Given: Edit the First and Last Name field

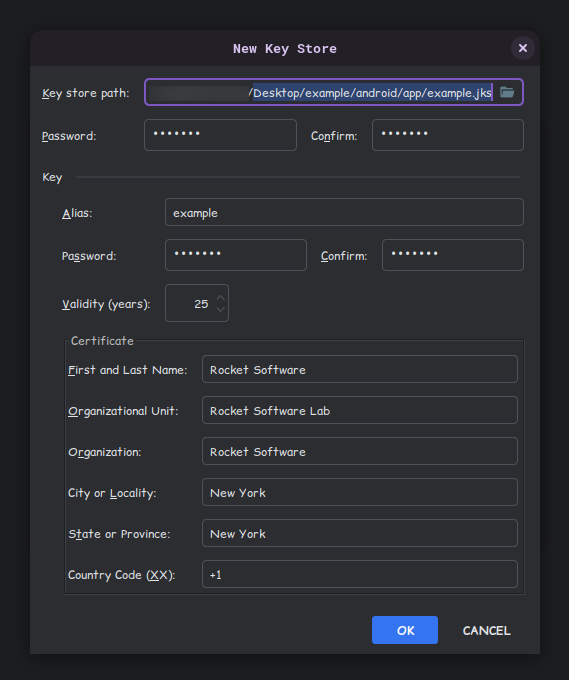Looking at the screenshot, I should (x=360, y=369).
